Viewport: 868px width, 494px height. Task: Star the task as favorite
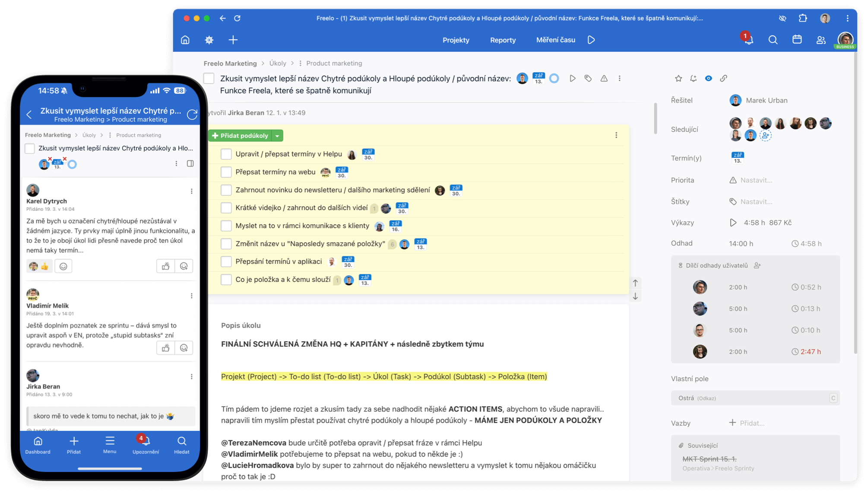(678, 78)
